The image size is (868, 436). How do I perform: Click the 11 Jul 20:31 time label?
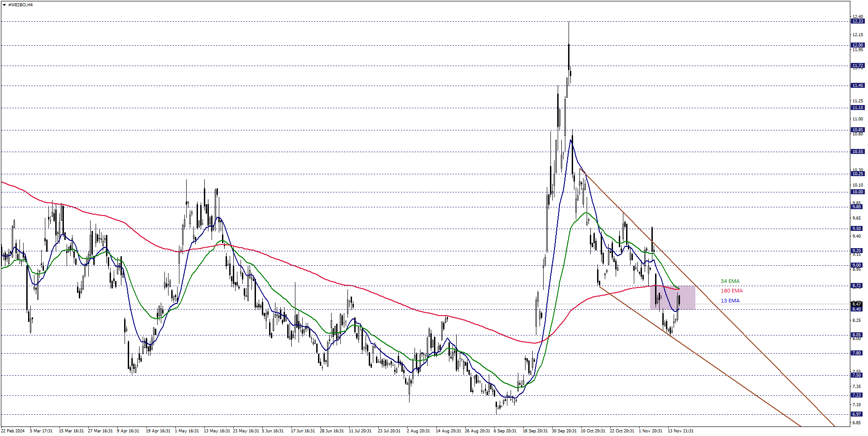coord(360,431)
